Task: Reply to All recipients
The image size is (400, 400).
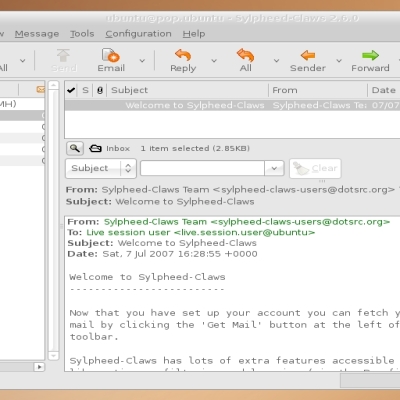Action: click(x=246, y=60)
